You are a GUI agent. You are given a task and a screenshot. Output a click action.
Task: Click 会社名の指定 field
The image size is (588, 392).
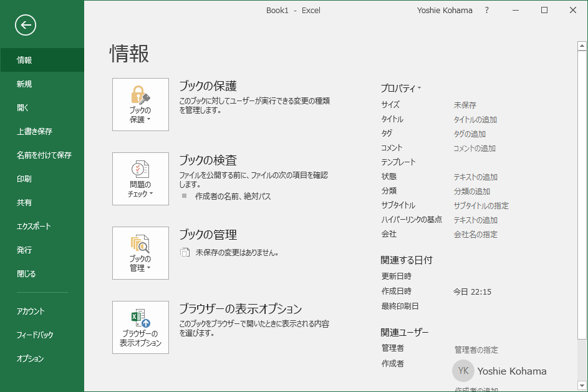[x=476, y=234]
